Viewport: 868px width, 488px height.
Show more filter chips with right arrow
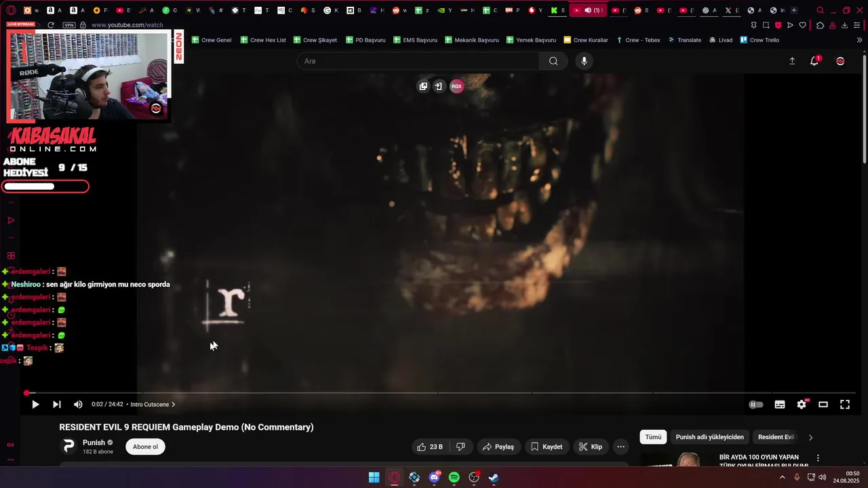coord(810,437)
